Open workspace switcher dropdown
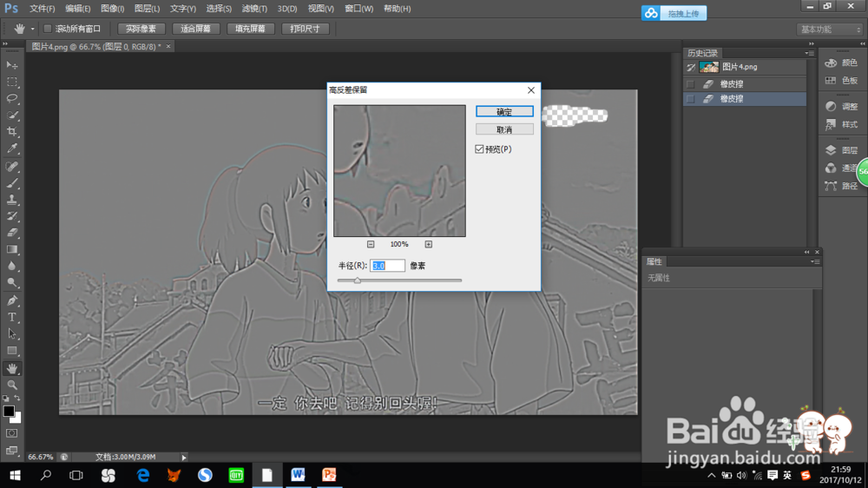Screen dimensions: 868x488 831,30
